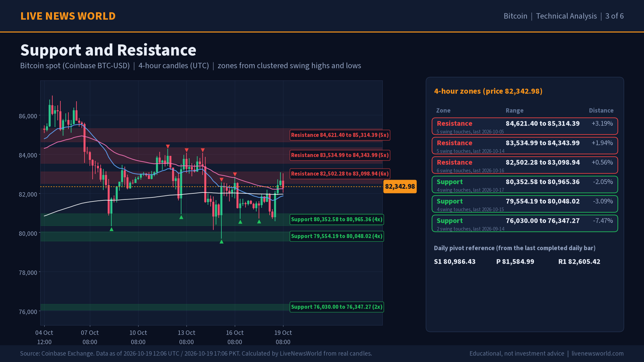Click the Range column header
This screenshot has height=362, width=644.
tap(514, 110)
